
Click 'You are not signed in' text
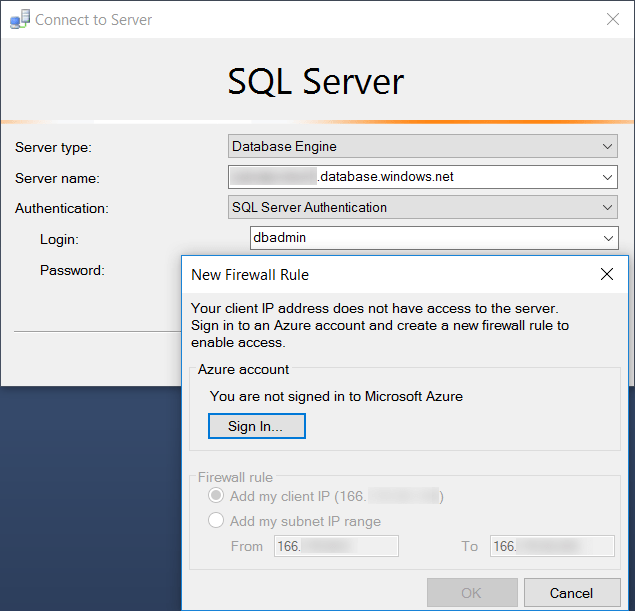[336, 396]
